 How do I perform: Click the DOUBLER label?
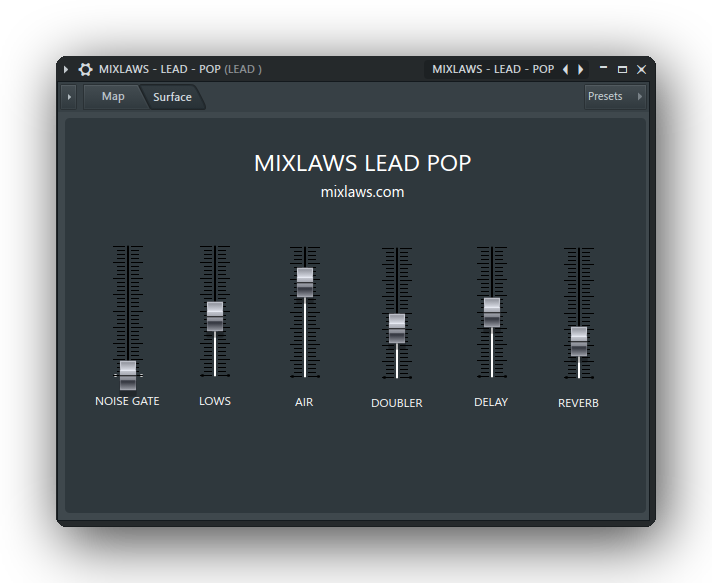point(397,403)
